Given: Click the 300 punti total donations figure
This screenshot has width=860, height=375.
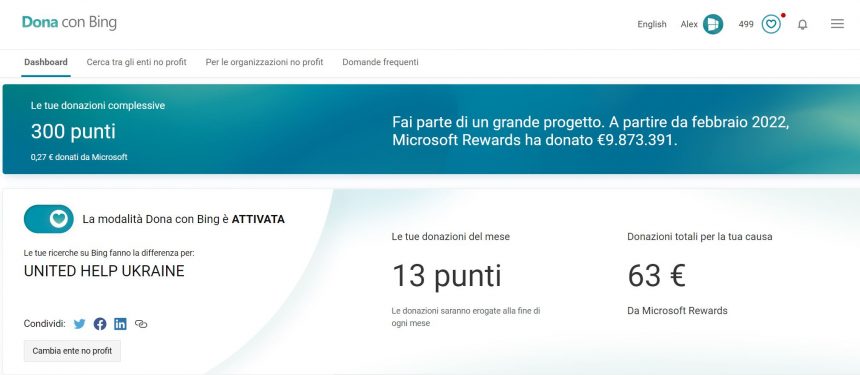Looking at the screenshot, I should tap(73, 132).
